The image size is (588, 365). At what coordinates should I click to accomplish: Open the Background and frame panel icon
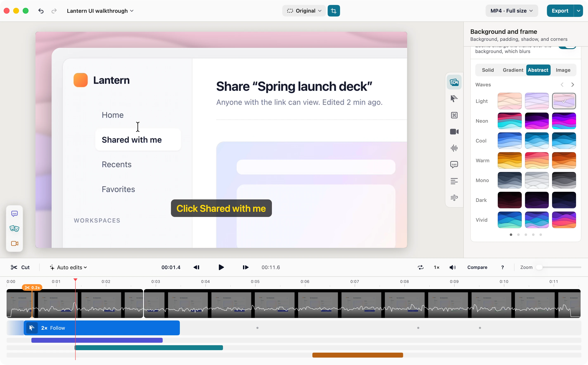click(454, 82)
